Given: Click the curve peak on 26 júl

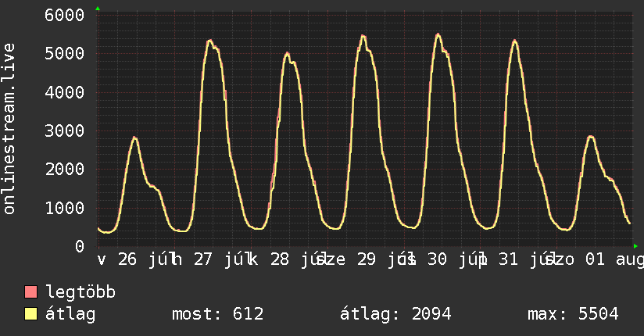Looking at the screenshot, I should pos(134,138).
